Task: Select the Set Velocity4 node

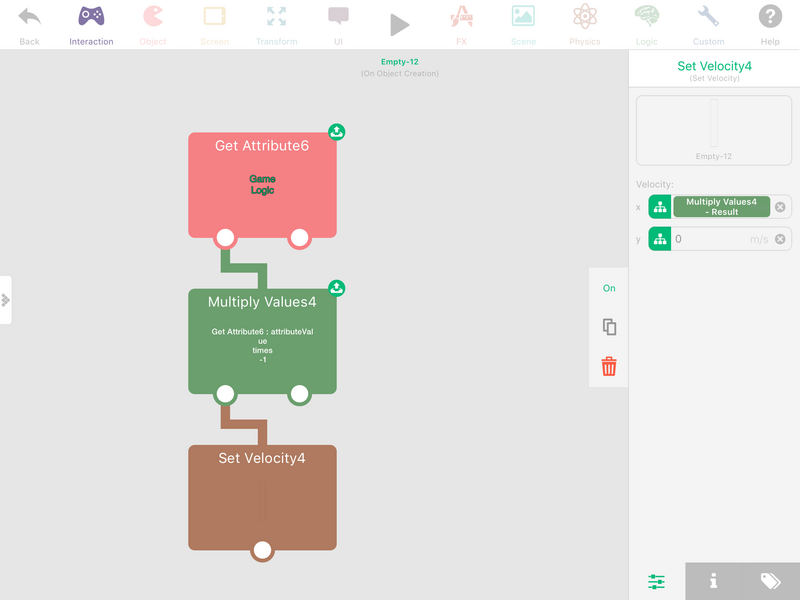Action: [262, 497]
